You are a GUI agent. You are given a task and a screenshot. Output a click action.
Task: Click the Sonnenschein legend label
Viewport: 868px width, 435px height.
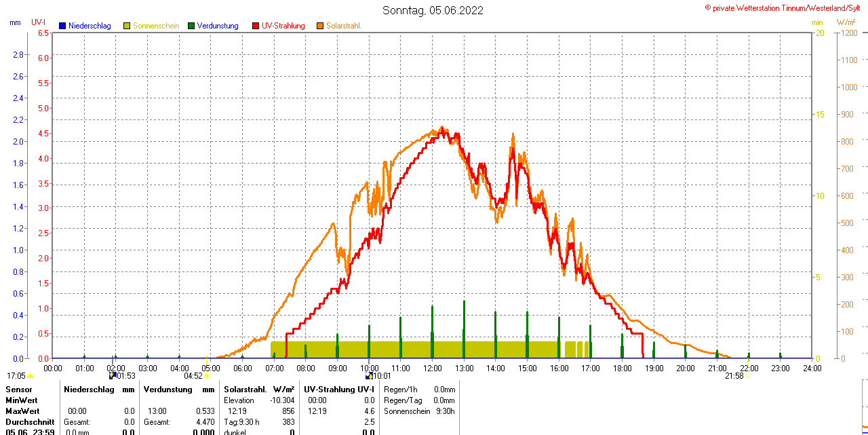point(156,26)
